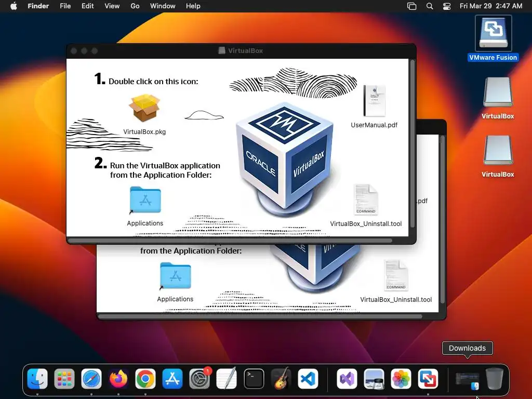Click vertical scrollbar of front VirtualBox window
Screen dimensions: 532x399
click(x=413, y=144)
